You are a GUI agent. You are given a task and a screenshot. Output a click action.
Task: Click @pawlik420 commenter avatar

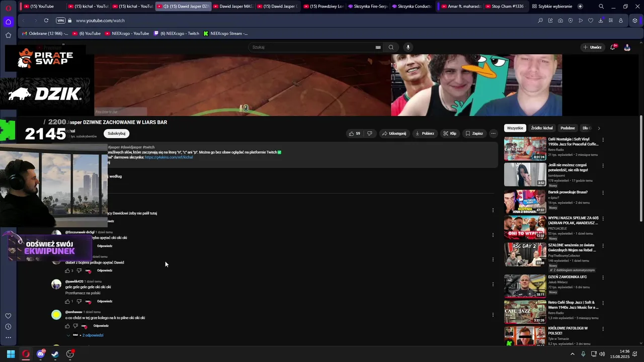pos(56,284)
